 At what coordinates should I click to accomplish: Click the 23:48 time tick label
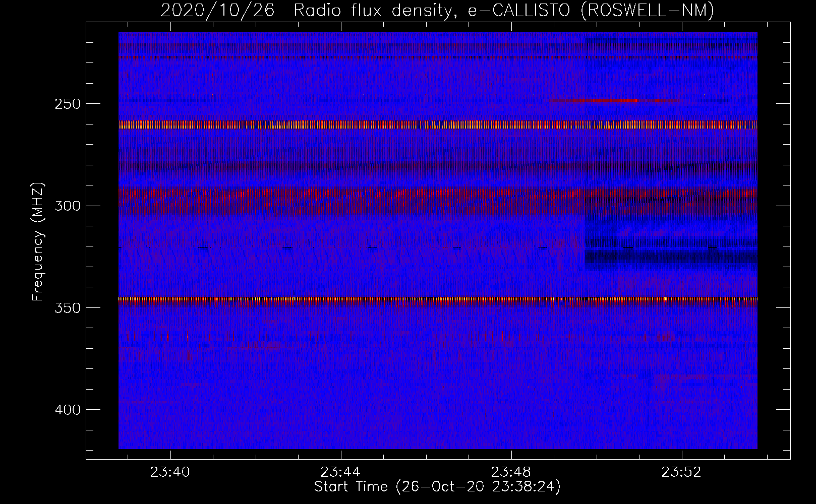pos(511,472)
